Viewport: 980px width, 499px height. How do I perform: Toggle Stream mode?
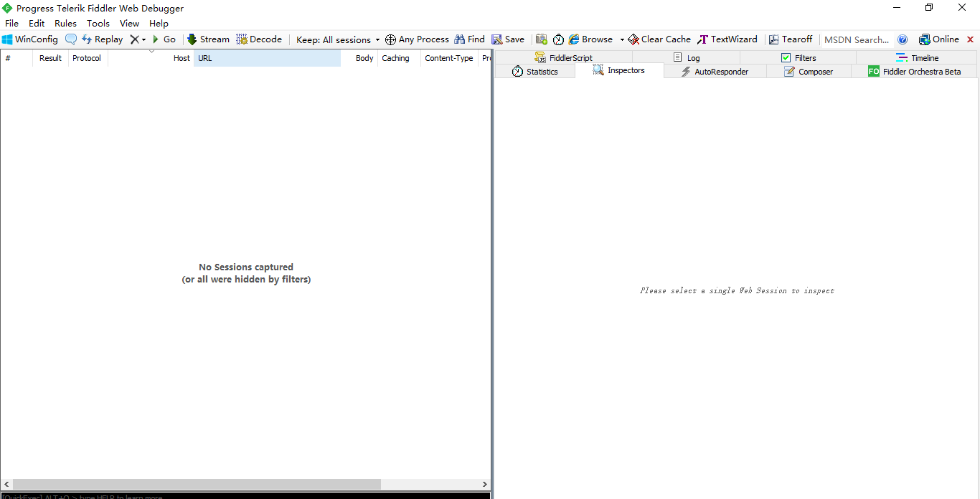pyautogui.click(x=208, y=39)
